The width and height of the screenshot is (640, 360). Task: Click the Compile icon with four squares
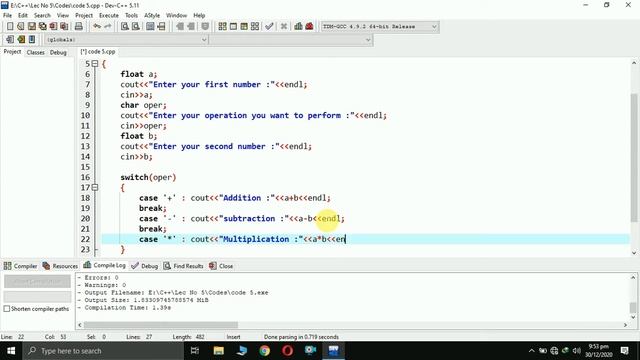222,27
